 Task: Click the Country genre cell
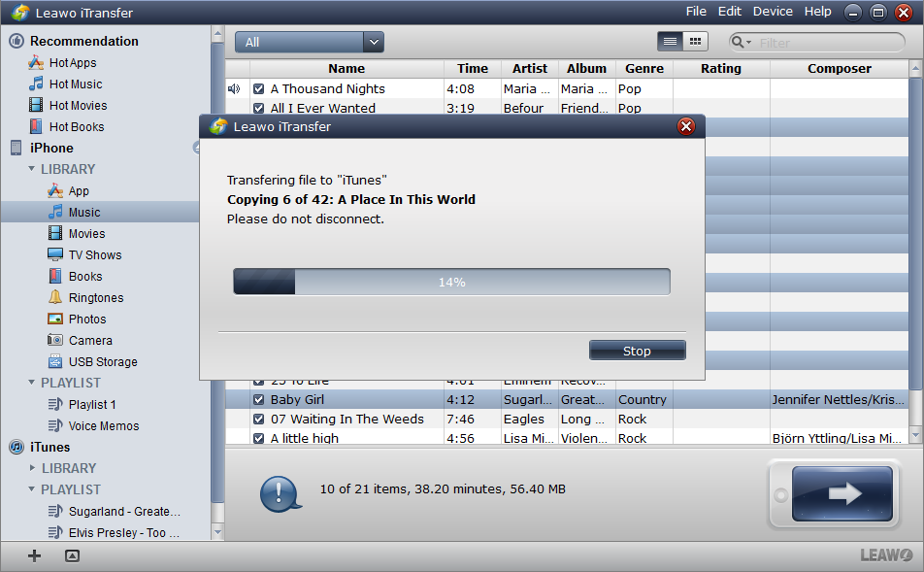[643, 399]
